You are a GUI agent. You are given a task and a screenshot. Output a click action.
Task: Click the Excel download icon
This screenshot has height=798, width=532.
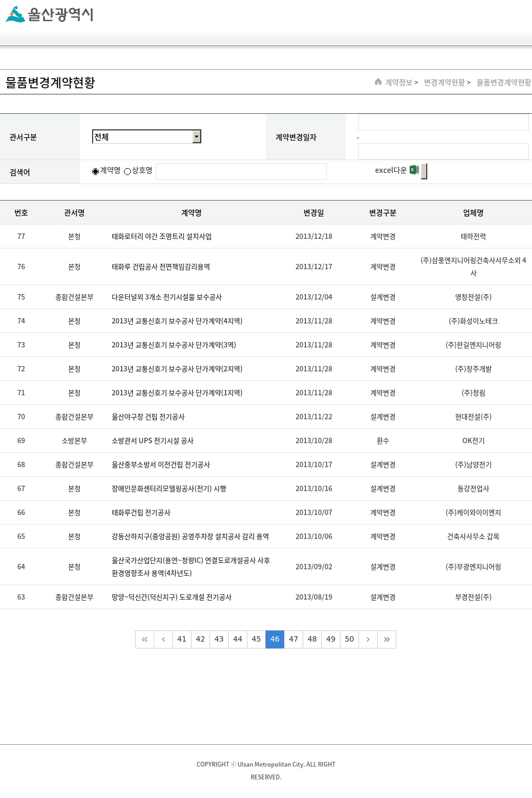414,170
